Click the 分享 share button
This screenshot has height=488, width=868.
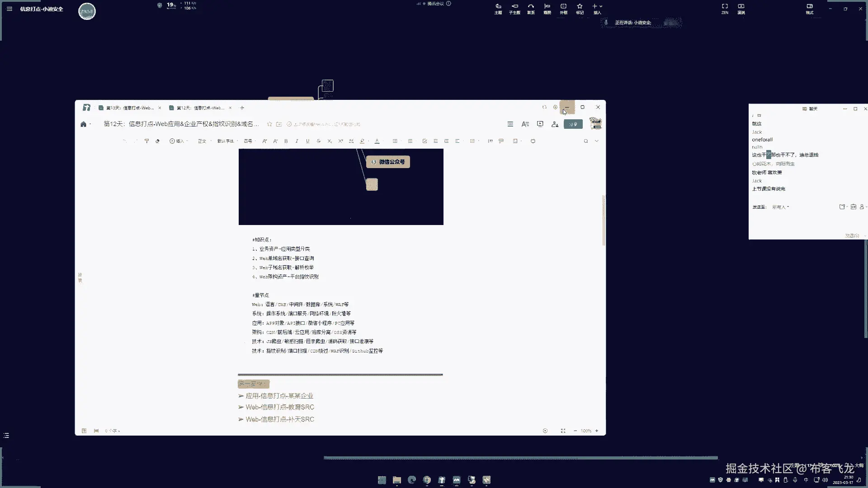pyautogui.click(x=573, y=124)
